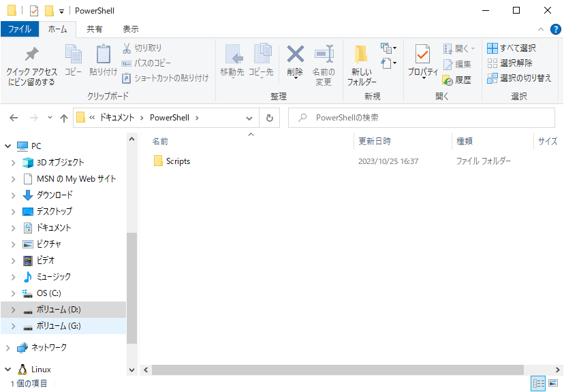Screen dimensions: 564x392
Task: Expand 3D オブジェクト in the tree
Action: 14,163
